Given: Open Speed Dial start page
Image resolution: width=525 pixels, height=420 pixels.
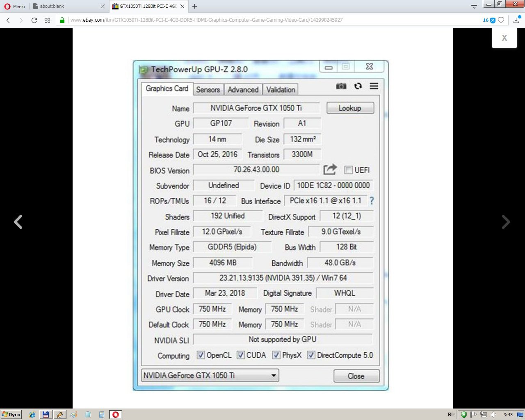Looking at the screenshot, I should click(x=47, y=20).
